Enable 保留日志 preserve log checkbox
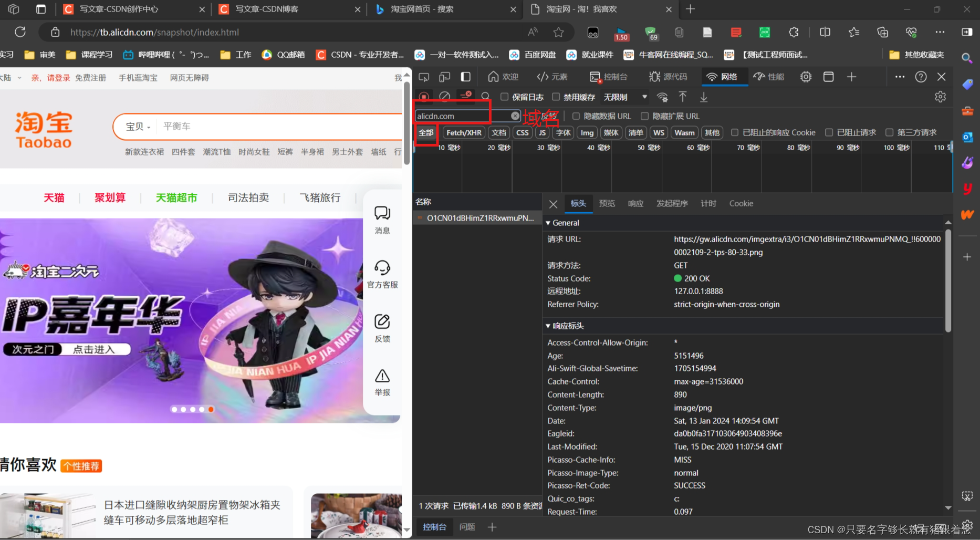This screenshot has height=540, width=980. [x=504, y=97]
